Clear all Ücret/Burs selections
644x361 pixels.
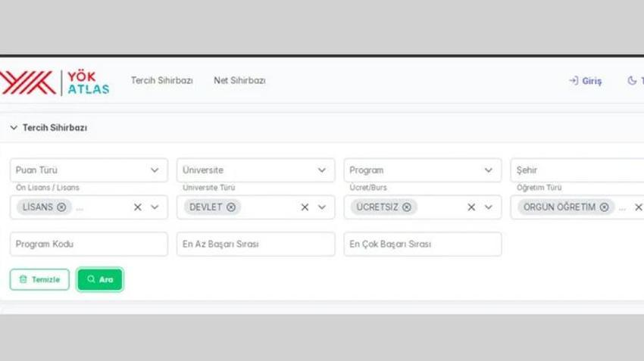point(471,207)
